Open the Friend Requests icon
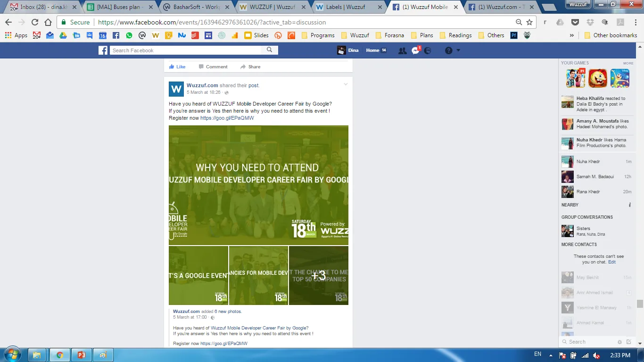The image size is (644, 362). click(x=402, y=50)
